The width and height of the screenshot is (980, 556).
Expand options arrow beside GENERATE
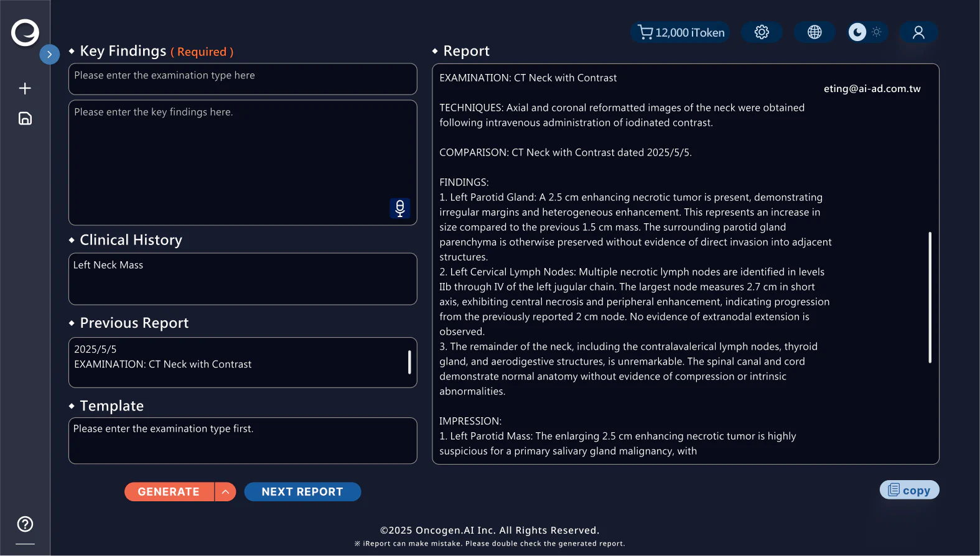[x=225, y=492]
